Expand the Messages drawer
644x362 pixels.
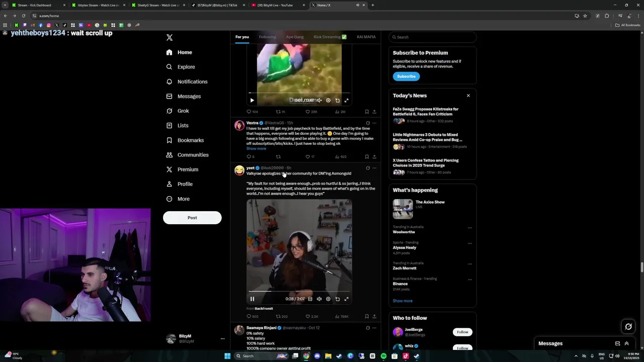point(626,343)
